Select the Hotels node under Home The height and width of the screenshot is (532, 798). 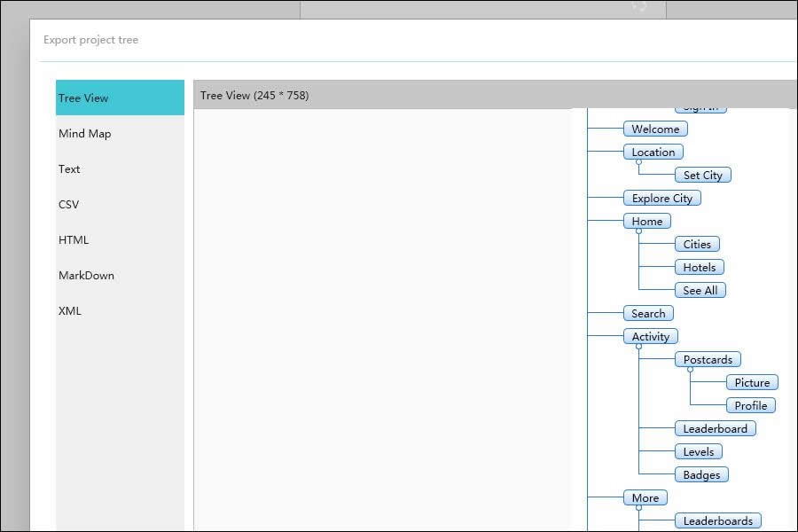coord(699,268)
